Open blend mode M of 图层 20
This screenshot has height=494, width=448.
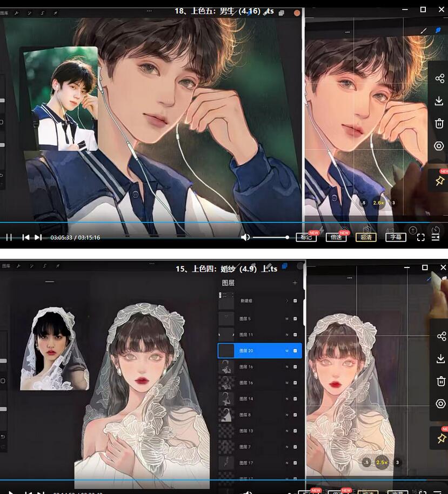287,351
